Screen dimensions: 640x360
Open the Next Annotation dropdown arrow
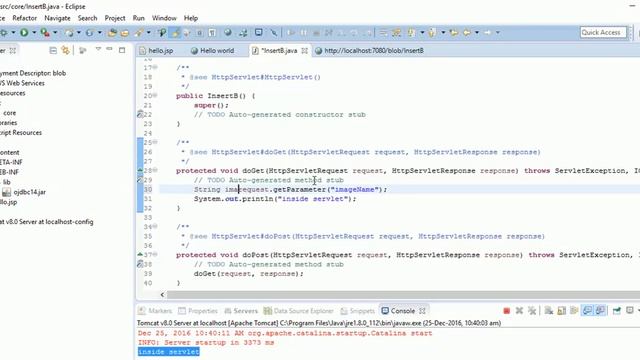(x=422, y=32)
